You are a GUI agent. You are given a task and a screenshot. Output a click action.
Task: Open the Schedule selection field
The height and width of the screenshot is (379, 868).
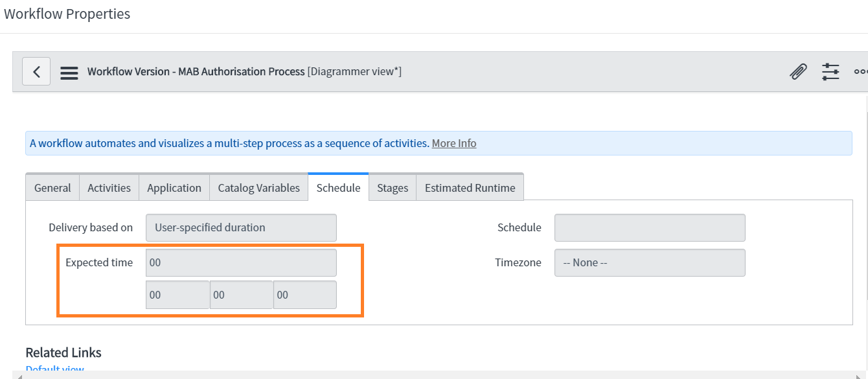point(650,227)
